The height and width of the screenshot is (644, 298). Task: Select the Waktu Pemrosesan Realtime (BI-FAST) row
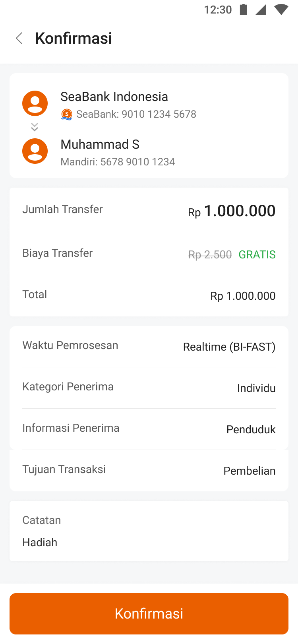pos(149,346)
